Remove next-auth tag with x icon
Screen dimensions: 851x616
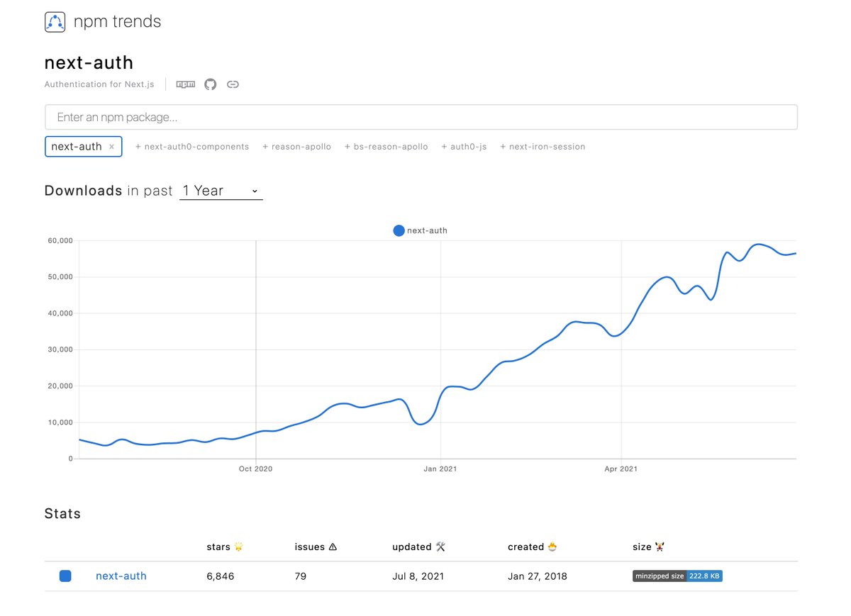[x=111, y=147]
